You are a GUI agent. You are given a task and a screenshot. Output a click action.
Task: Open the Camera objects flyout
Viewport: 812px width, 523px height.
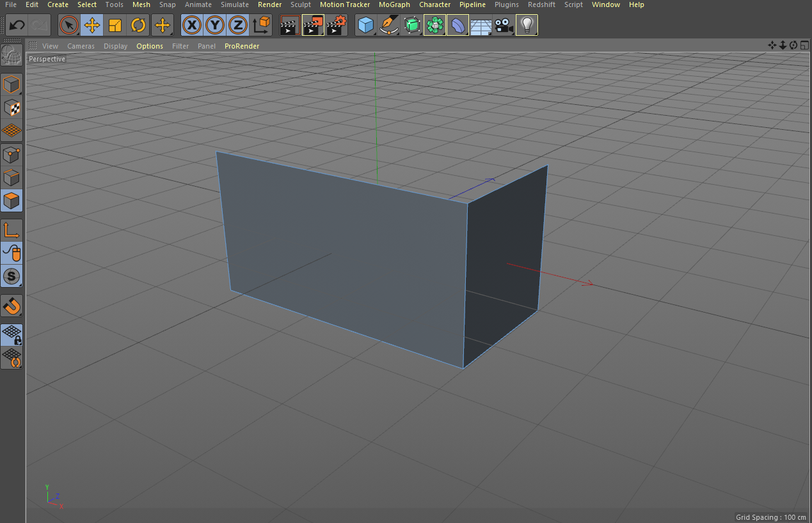(504, 26)
